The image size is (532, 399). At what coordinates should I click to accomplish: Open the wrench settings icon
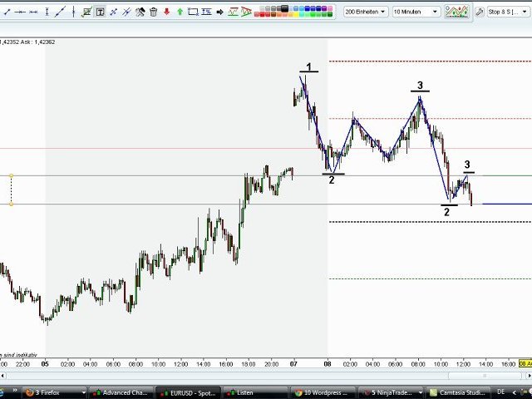[480, 12]
